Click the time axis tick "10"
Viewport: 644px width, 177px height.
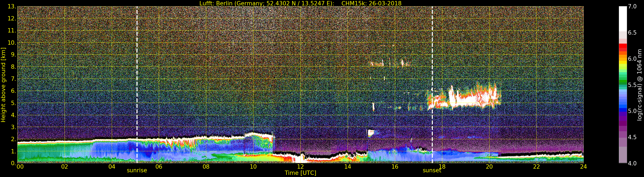pyautogui.click(x=253, y=166)
